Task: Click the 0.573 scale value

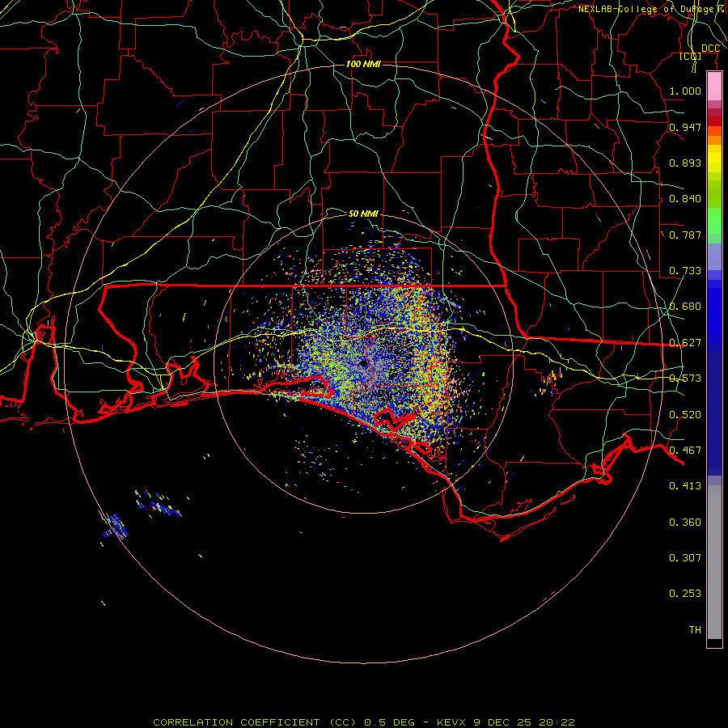Action: pyautogui.click(x=685, y=378)
